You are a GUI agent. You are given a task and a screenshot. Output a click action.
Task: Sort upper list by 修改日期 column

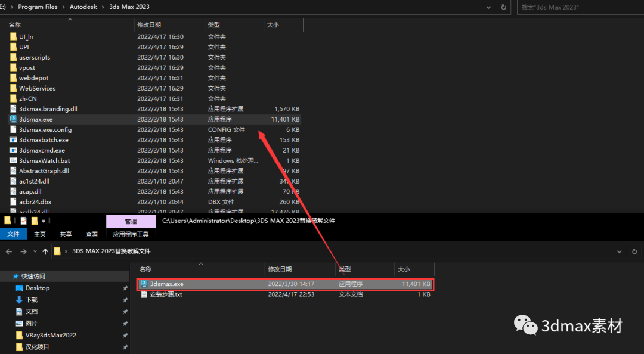148,25
